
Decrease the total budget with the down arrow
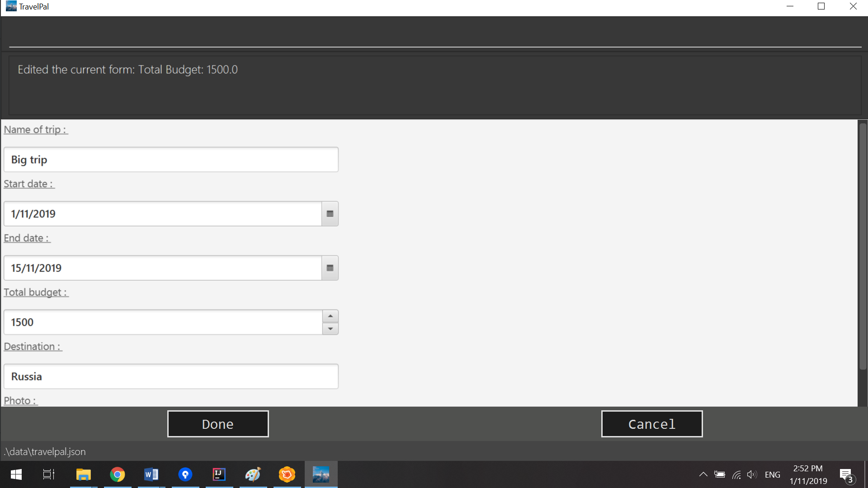[330, 328]
